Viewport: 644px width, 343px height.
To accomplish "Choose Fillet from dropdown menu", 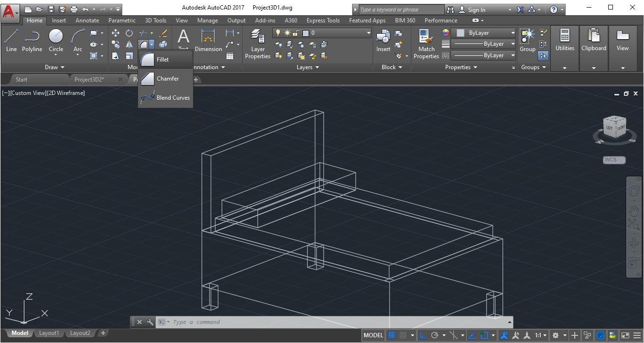I will click(165, 60).
